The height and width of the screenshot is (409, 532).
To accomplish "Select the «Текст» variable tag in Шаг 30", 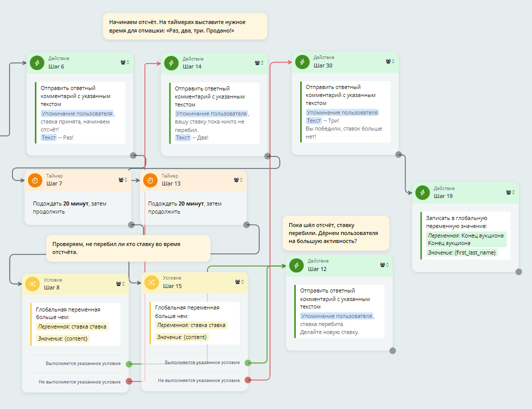I will pos(314,120).
